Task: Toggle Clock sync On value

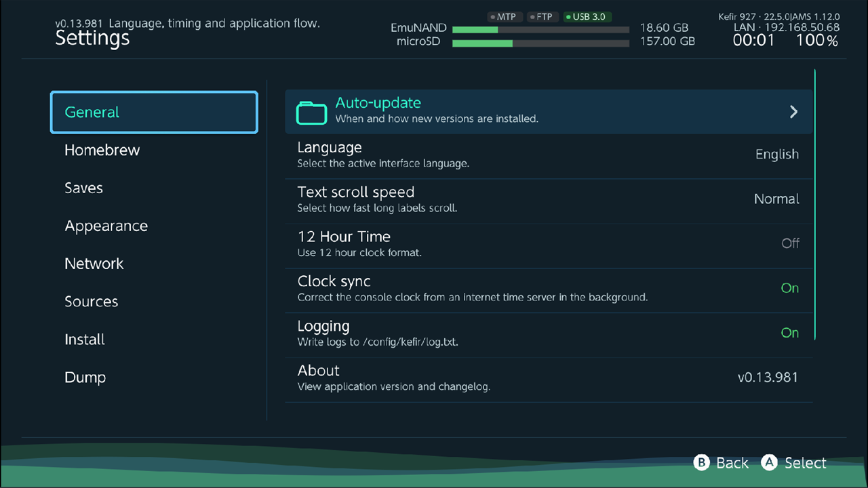Action: (790, 288)
